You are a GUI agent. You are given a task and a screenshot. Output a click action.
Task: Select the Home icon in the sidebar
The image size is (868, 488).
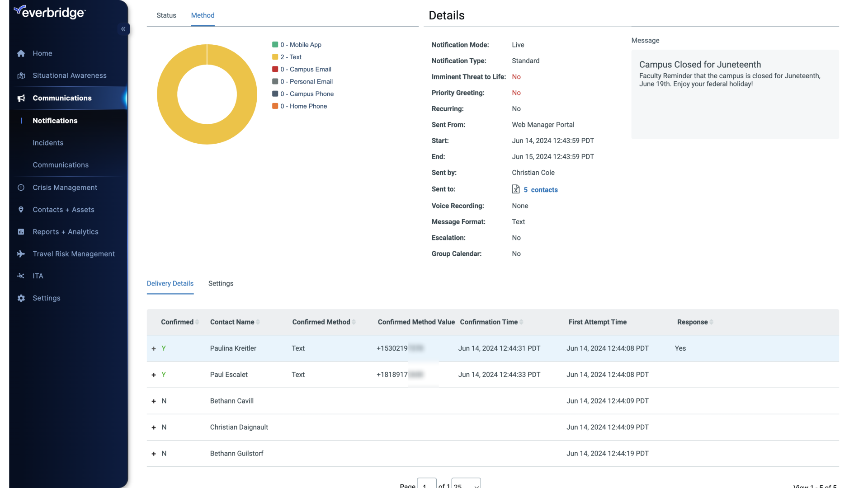tap(21, 53)
